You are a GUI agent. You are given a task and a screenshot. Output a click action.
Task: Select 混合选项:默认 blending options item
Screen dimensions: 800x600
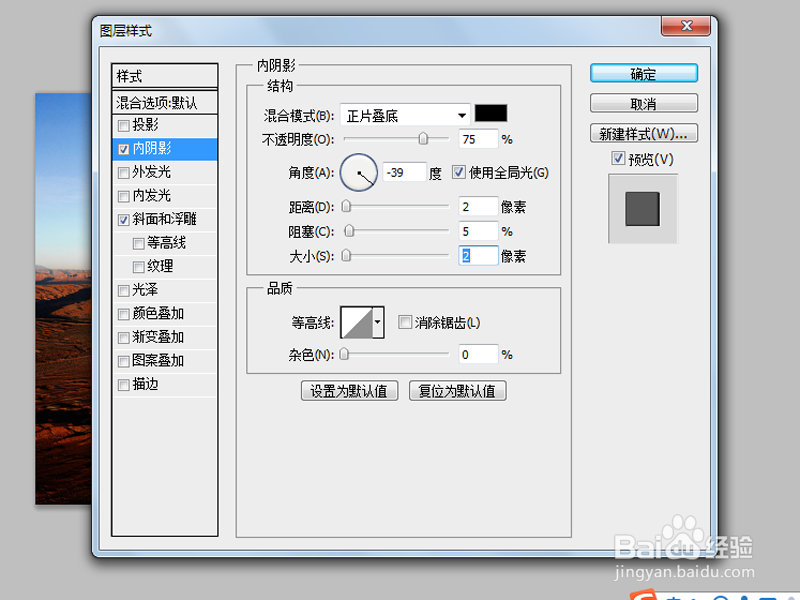[x=164, y=103]
